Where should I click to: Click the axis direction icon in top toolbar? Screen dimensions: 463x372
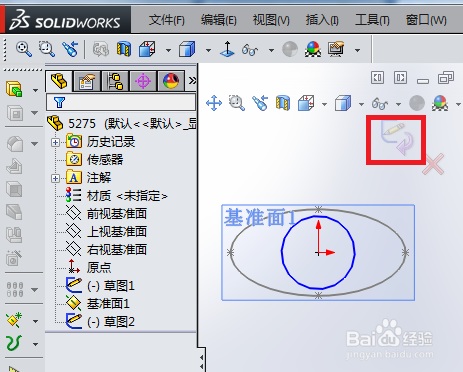227,49
